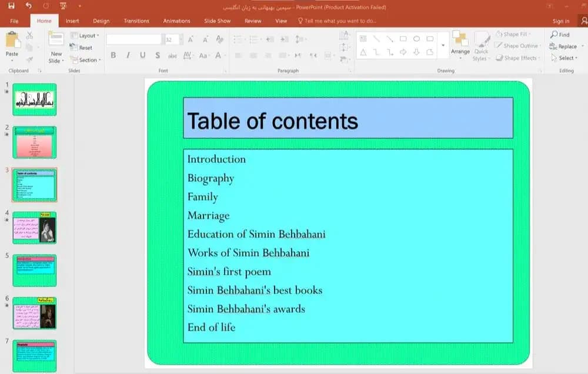Apply numbered list formatting

click(x=255, y=39)
